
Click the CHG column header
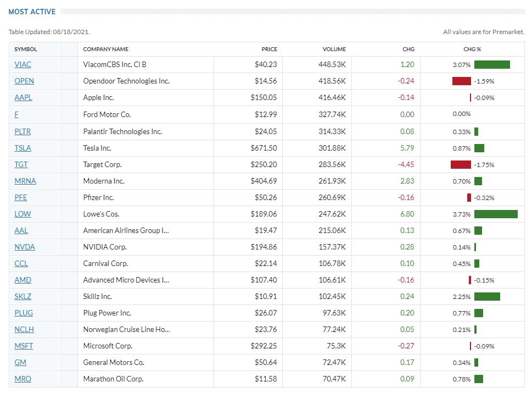coord(408,49)
